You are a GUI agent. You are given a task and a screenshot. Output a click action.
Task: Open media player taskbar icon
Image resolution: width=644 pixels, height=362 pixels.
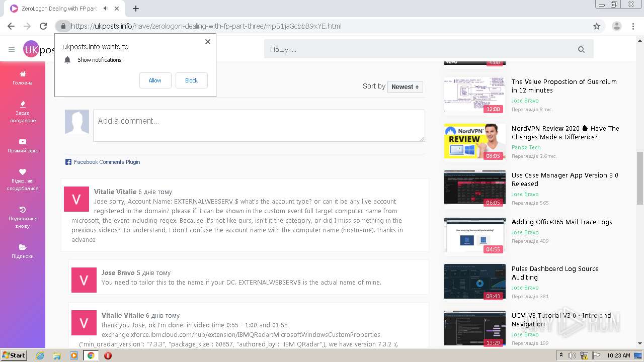[73, 355]
